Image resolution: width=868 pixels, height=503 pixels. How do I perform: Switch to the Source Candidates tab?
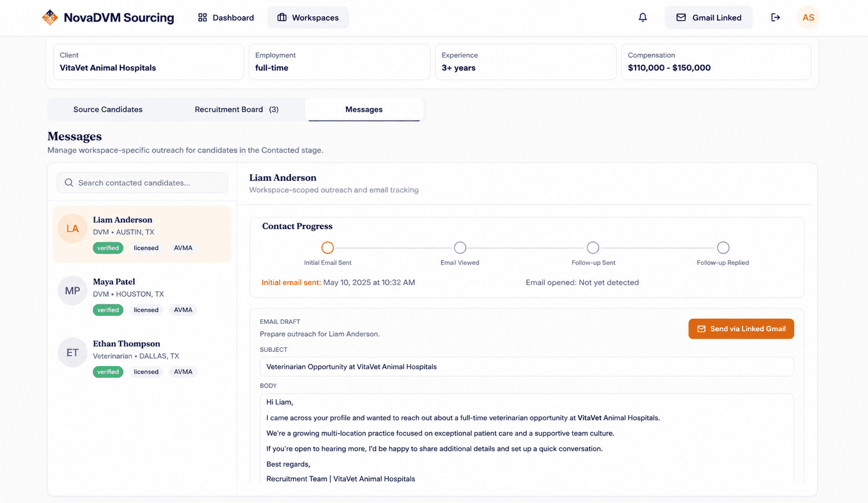[x=108, y=110]
